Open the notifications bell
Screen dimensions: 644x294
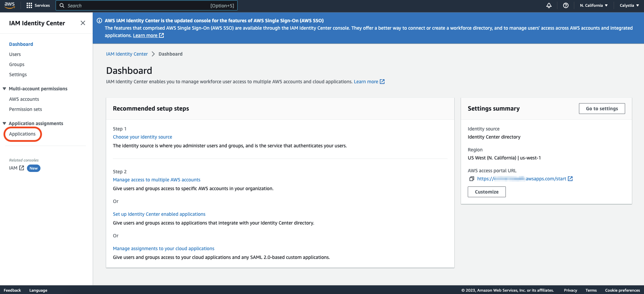pos(549,5)
